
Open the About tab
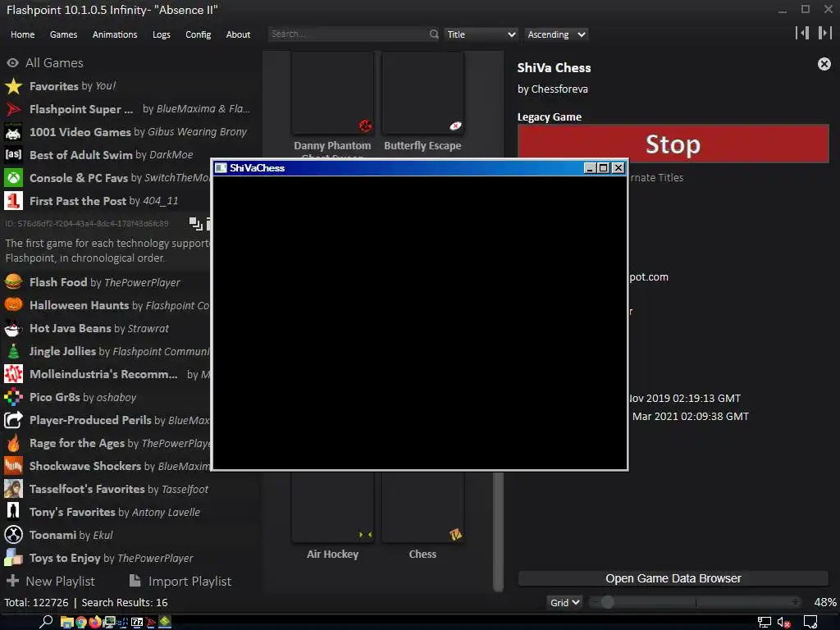click(x=238, y=34)
